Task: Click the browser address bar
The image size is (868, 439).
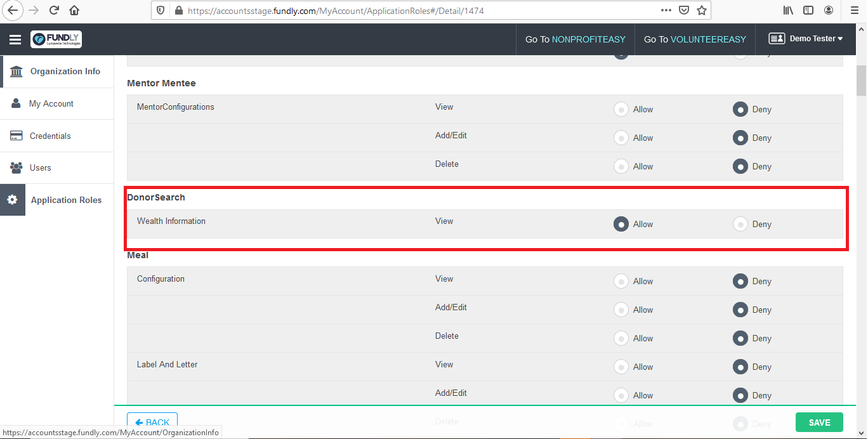Action: pyautogui.click(x=419, y=11)
